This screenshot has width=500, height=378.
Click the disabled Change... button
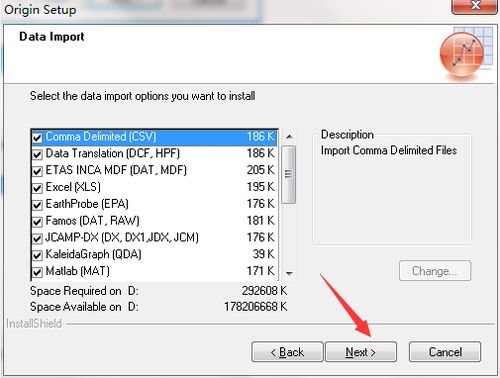[x=435, y=271]
